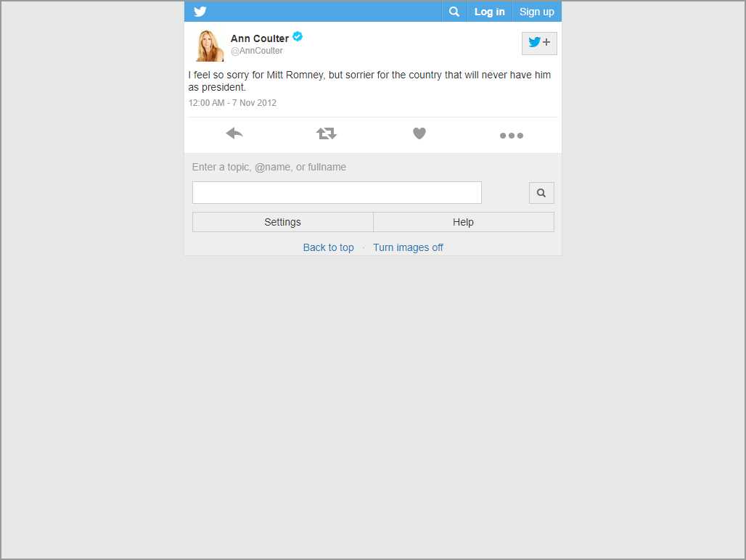Click Ann Coulter's profile photo
The width and height of the screenshot is (746, 560).
(209, 45)
